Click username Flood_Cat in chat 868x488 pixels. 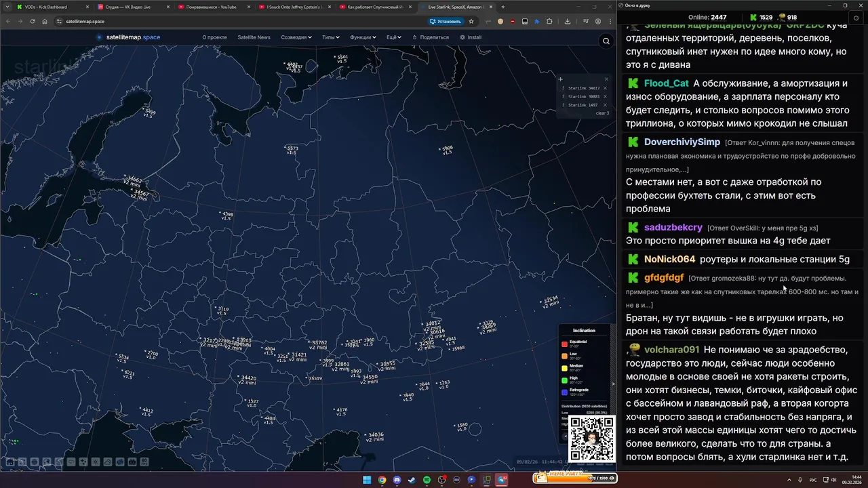click(x=666, y=83)
